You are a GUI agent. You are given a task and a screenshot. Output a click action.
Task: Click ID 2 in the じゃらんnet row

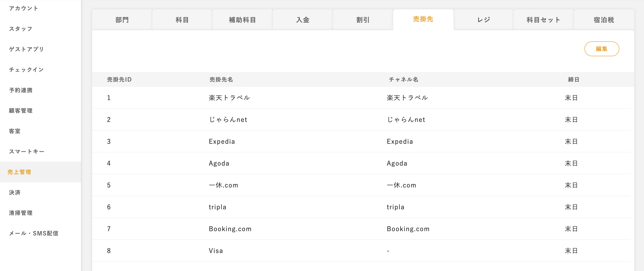[x=109, y=120]
